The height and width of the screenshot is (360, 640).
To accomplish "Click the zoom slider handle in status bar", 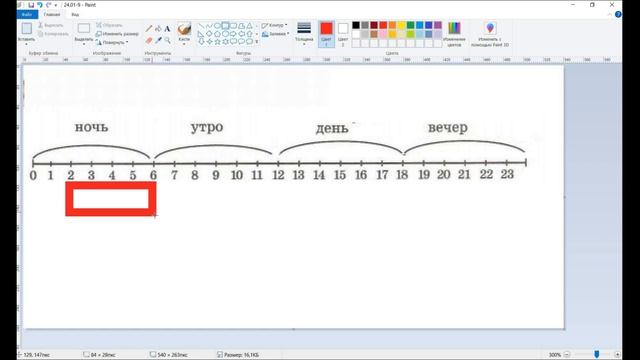I will pos(596,354).
